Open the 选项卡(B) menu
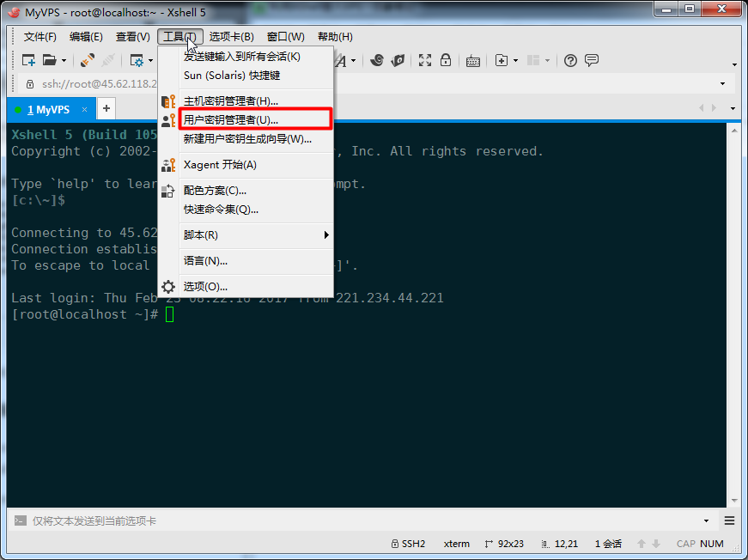 point(231,37)
